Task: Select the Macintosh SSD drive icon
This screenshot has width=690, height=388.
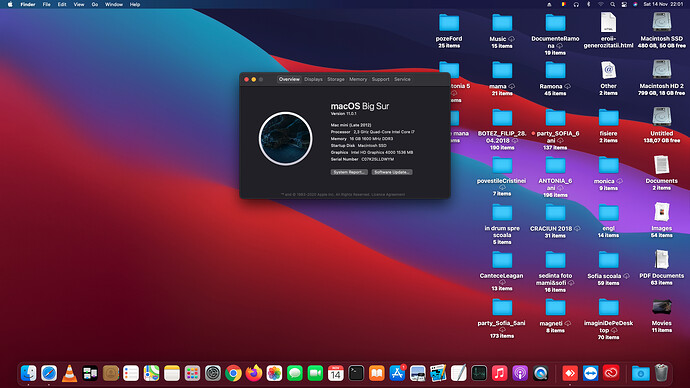Action: (661, 22)
